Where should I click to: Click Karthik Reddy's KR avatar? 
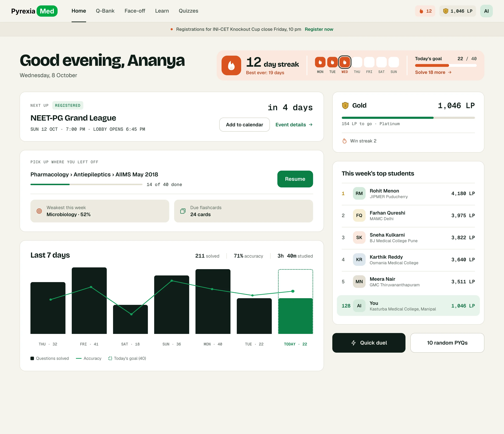(x=359, y=260)
